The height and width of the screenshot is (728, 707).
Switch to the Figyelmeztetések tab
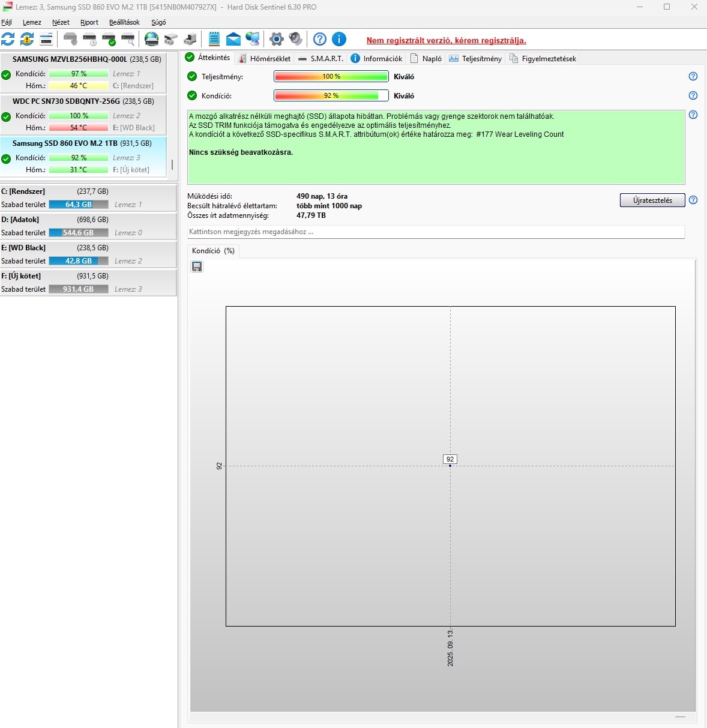coord(543,58)
